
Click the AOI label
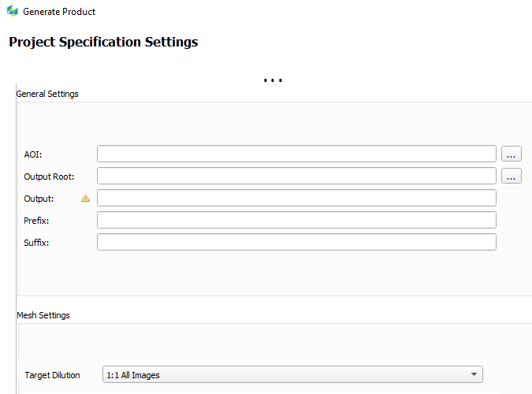(33, 154)
